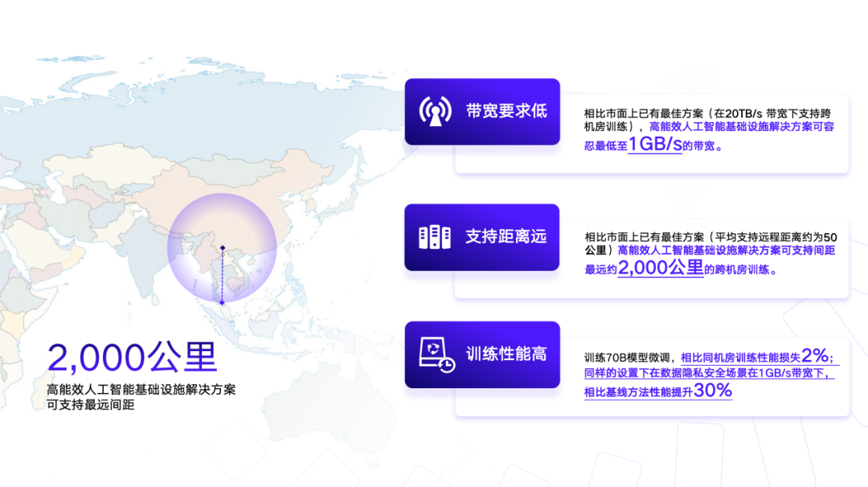Click the purple 训练性能高 label
The width and height of the screenshot is (868, 487).
[x=506, y=354]
